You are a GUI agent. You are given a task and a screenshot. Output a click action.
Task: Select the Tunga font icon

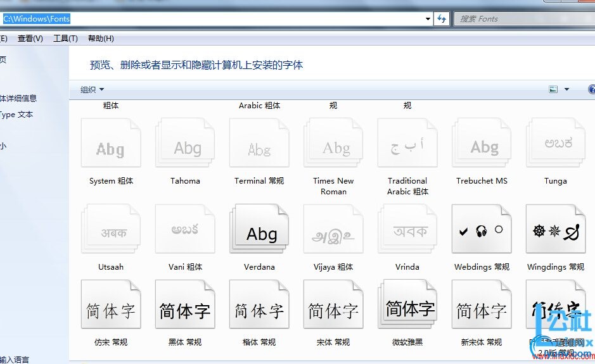pos(556,142)
